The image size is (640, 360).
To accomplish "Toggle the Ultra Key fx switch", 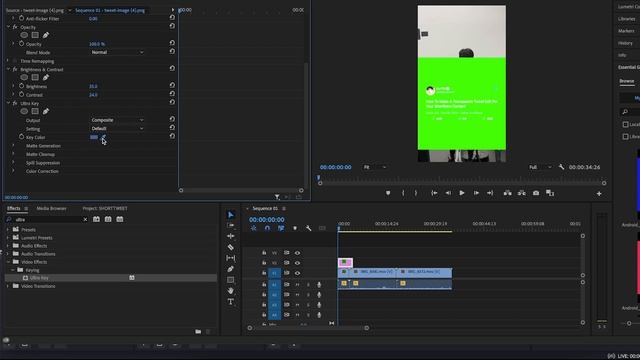I will 15,103.
